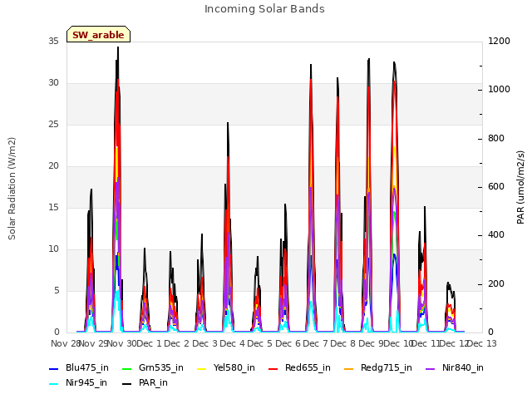Click the Incoming Solar Bands chart title
The width and height of the screenshot is (532, 399).
coord(264,9)
